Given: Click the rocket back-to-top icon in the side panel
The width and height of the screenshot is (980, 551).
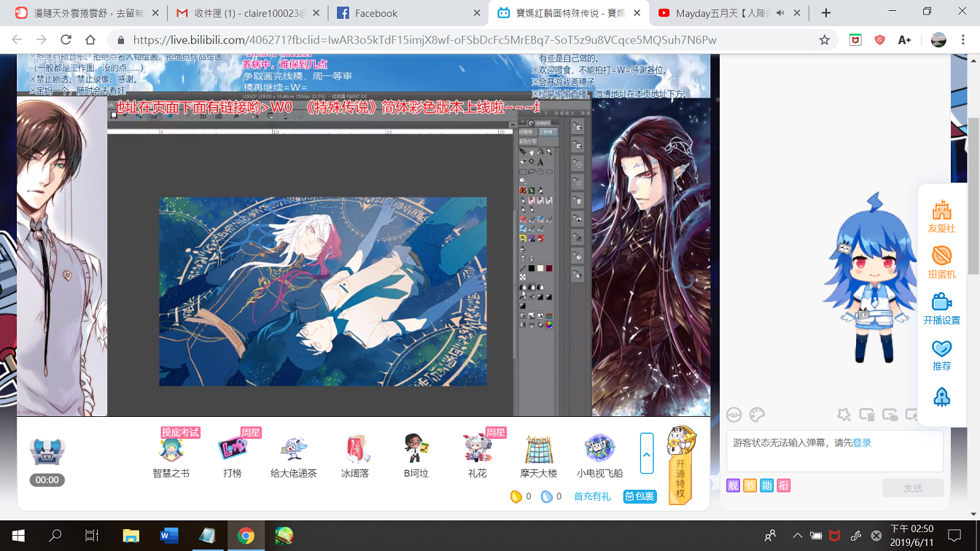Looking at the screenshot, I should pos(941,397).
